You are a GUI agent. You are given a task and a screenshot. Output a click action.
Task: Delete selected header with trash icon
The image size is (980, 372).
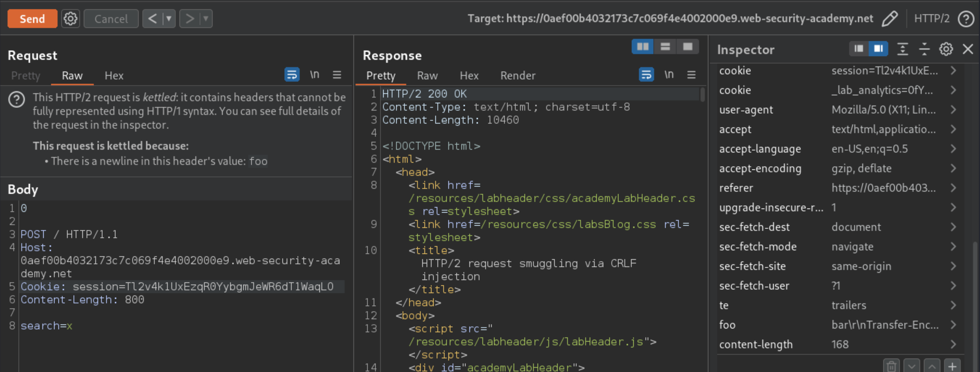pyautogui.click(x=891, y=366)
